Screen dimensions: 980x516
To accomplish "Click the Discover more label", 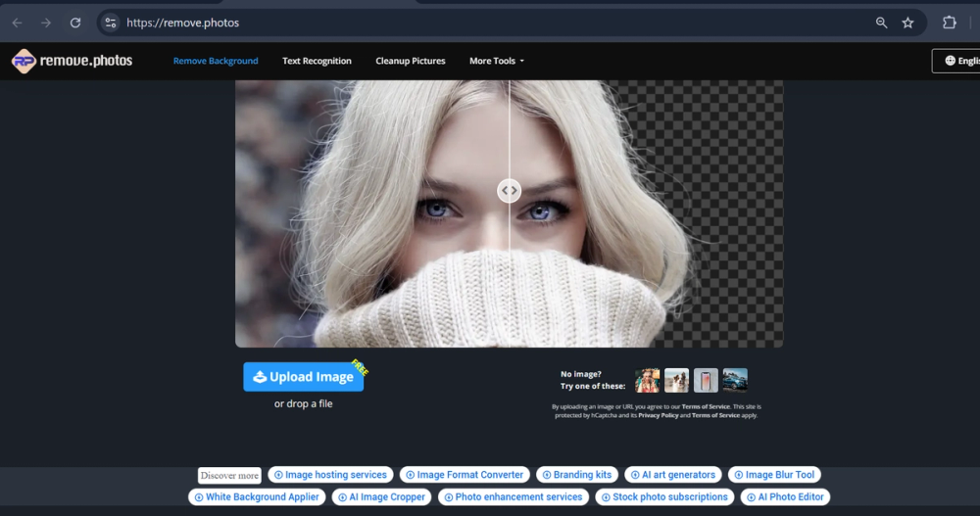I will point(229,476).
